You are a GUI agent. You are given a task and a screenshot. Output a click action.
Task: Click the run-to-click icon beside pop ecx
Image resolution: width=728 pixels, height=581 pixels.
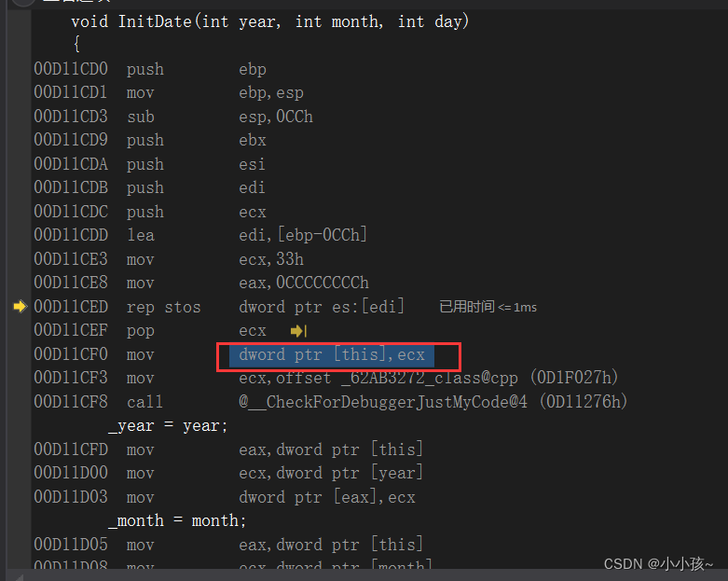pos(298,331)
